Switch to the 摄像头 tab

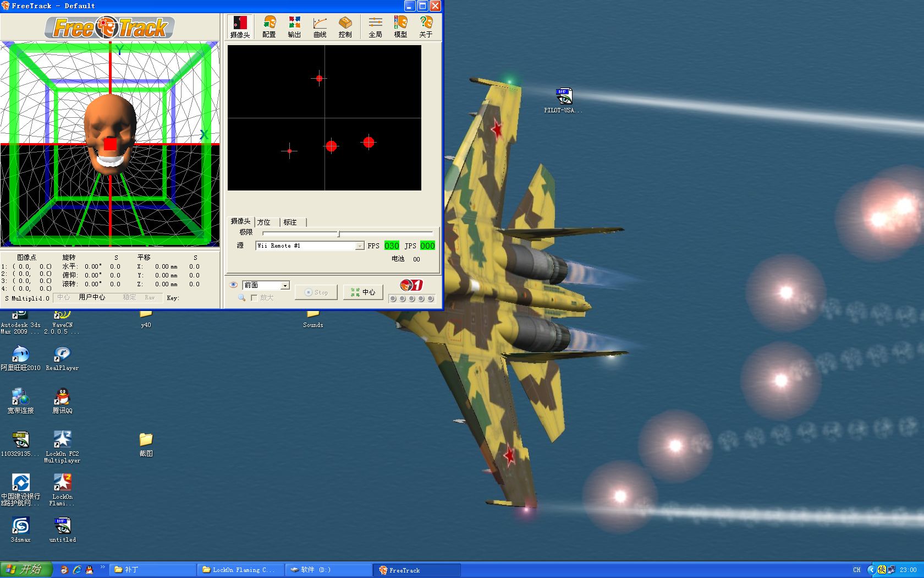[240, 221]
